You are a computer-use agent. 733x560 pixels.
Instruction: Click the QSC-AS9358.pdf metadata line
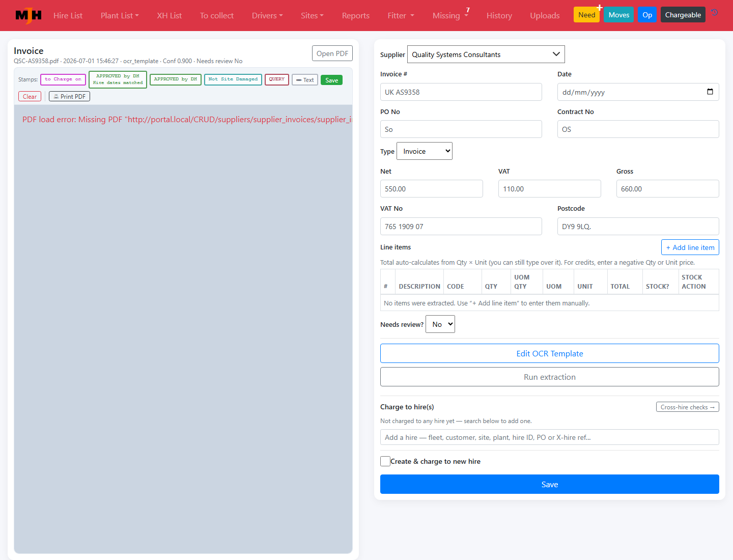[x=128, y=61]
